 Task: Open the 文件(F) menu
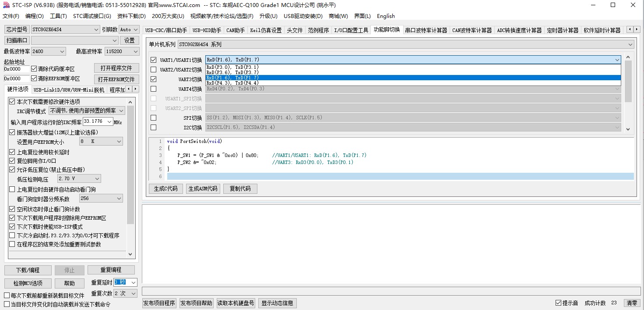coord(11,16)
